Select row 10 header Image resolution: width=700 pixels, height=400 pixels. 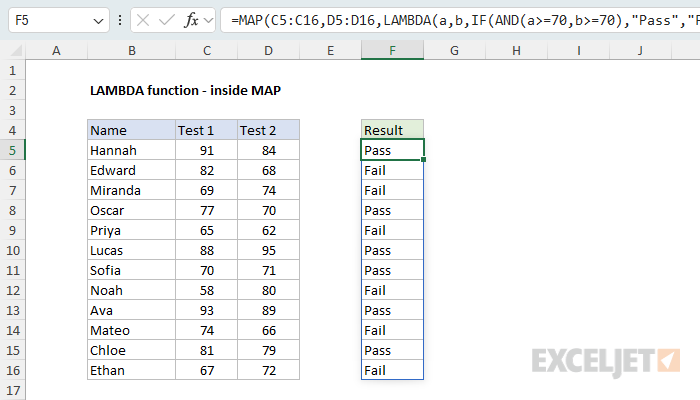click(12, 250)
